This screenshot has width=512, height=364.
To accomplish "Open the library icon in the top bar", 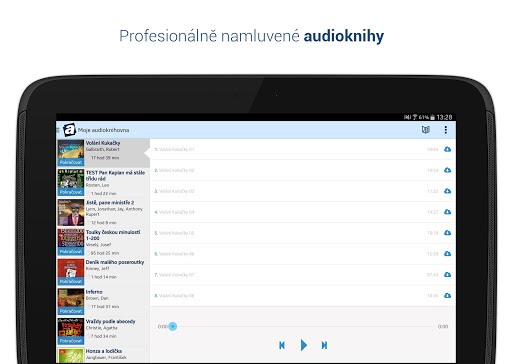I will (x=426, y=130).
